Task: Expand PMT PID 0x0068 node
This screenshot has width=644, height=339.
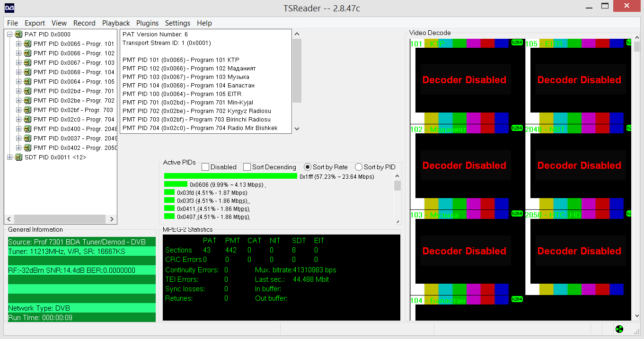Action: (19, 72)
